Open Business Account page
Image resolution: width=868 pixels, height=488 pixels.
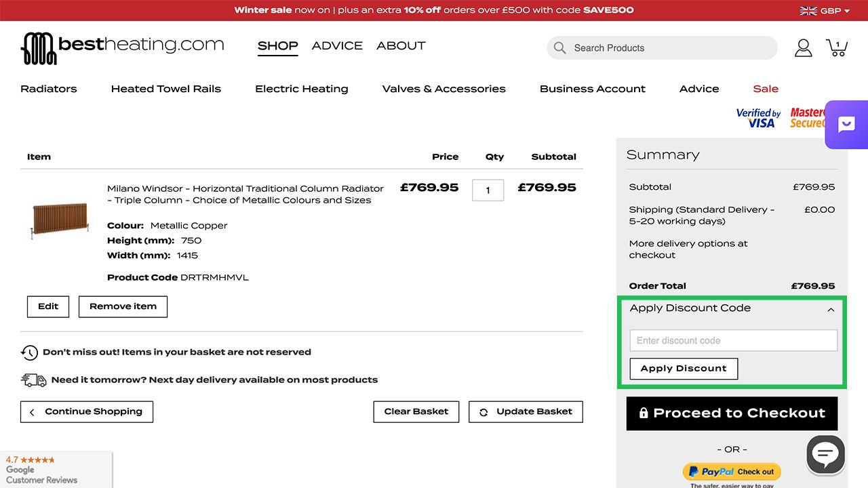pos(593,89)
